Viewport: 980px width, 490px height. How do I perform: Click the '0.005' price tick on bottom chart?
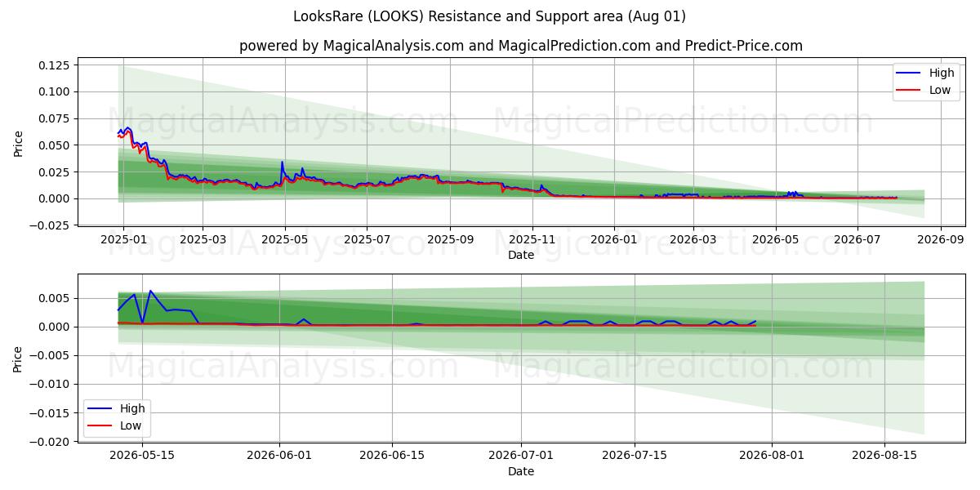56,298
